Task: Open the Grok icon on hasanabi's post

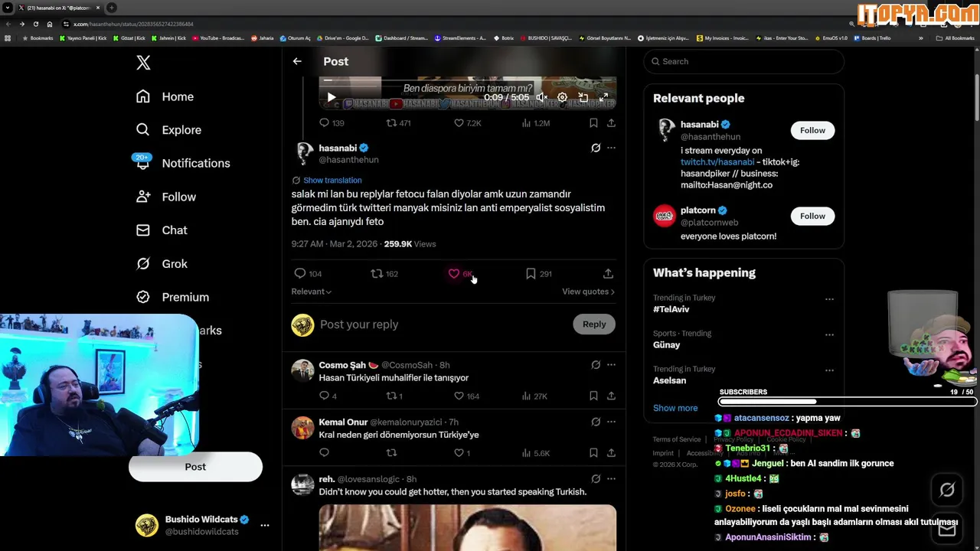Action: (x=596, y=148)
